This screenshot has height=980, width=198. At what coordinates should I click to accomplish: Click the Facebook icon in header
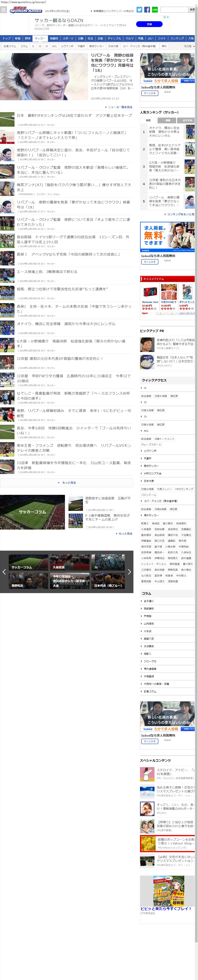[x=147, y=9]
